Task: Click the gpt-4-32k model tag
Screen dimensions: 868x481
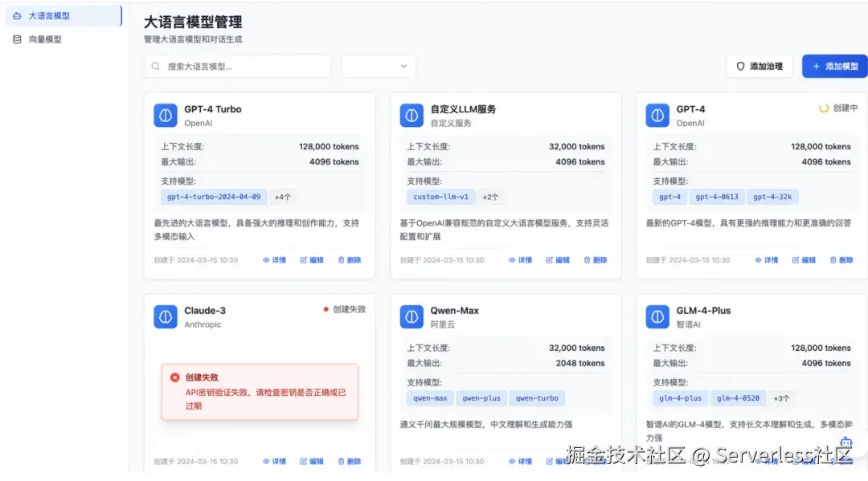Action: pyautogui.click(x=772, y=197)
